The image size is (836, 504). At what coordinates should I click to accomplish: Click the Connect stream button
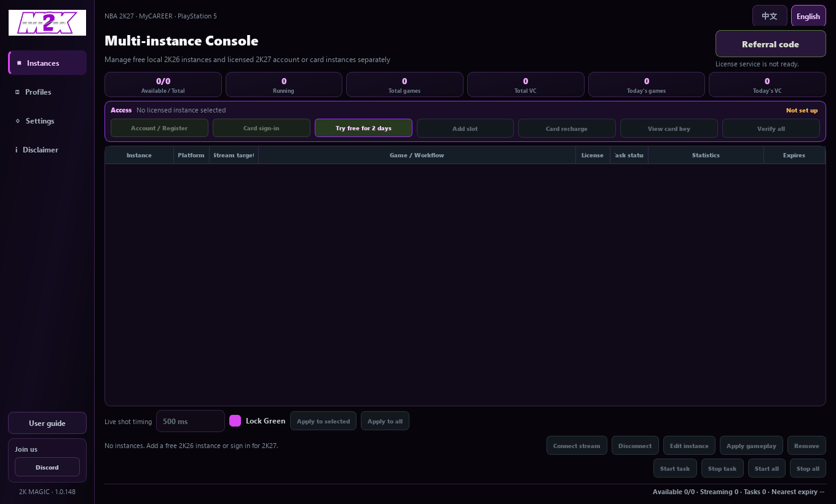(577, 446)
